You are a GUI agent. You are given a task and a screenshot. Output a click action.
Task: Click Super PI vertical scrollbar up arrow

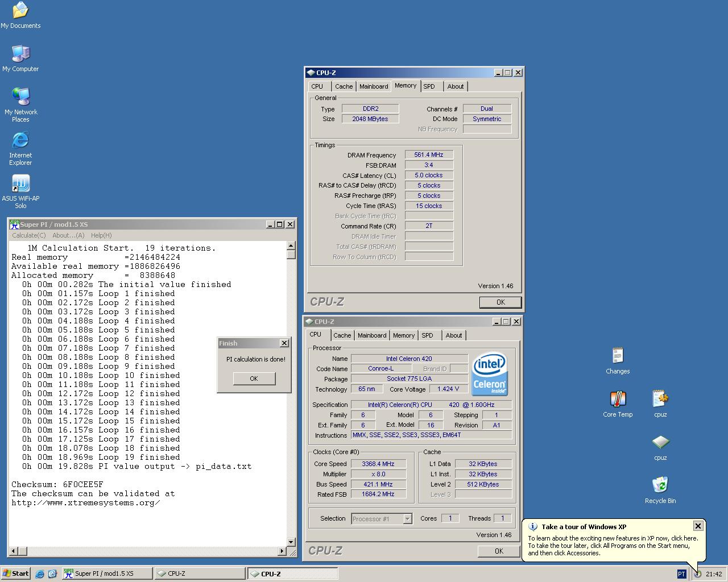(291, 246)
